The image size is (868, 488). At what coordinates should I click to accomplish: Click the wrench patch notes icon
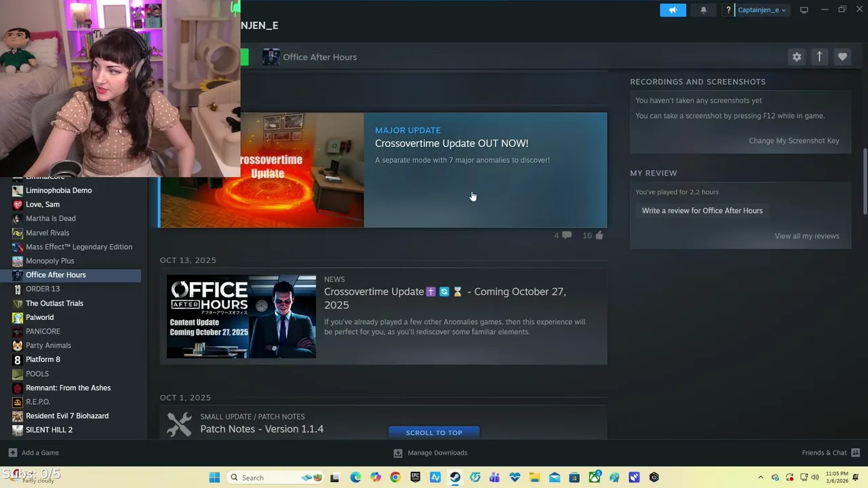(179, 424)
